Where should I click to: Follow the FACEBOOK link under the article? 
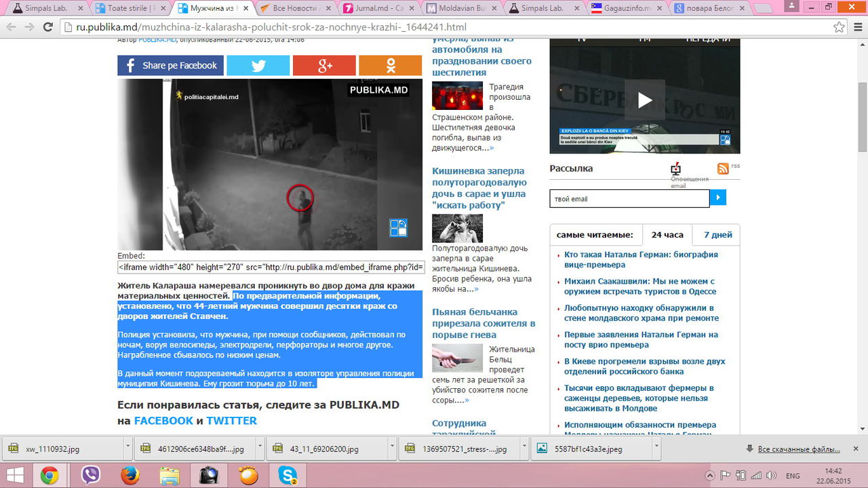pos(163,421)
